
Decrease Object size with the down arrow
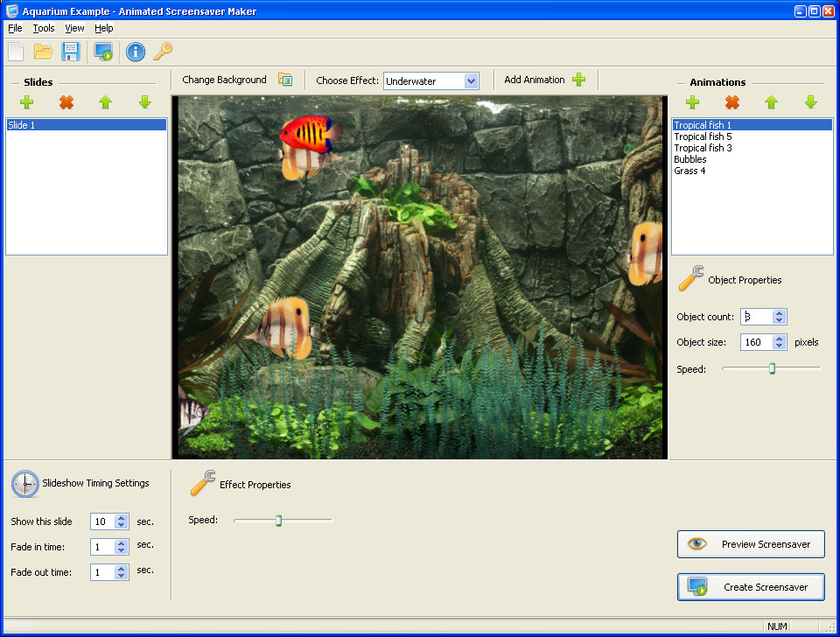780,346
